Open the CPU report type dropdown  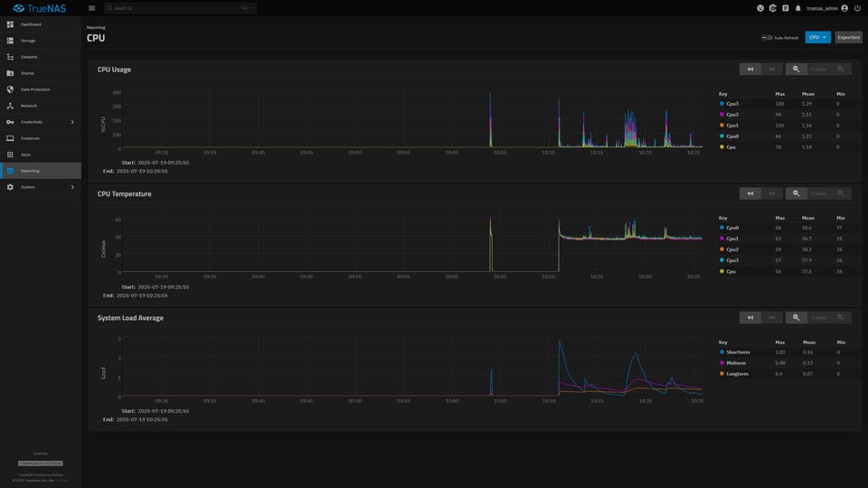[x=817, y=38]
